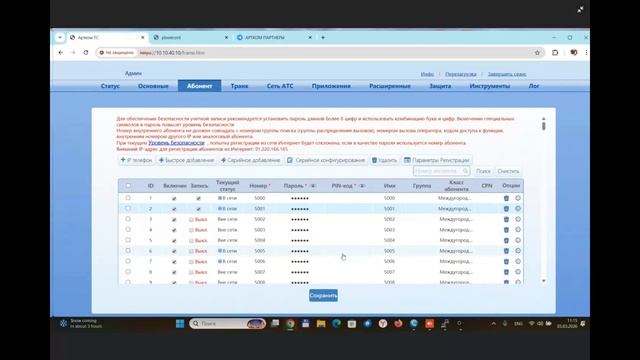Go to the Сеть АТС tab
This screenshot has width=640, height=360.
tap(280, 86)
